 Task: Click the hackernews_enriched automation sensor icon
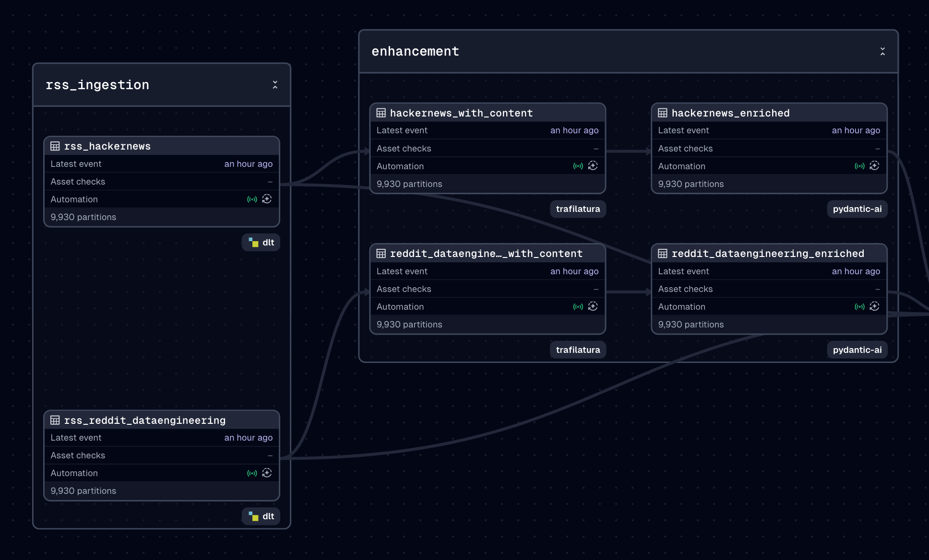coord(859,166)
